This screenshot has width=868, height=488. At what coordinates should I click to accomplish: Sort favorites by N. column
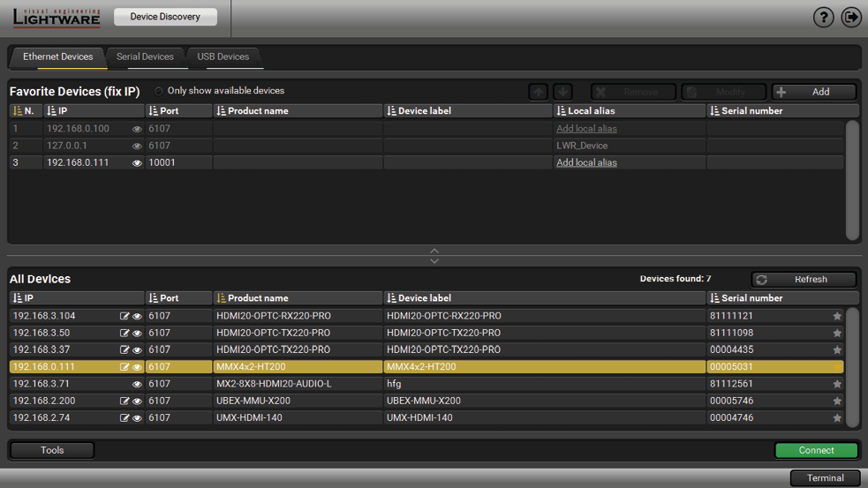pyautogui.click(x=26, y=110)
